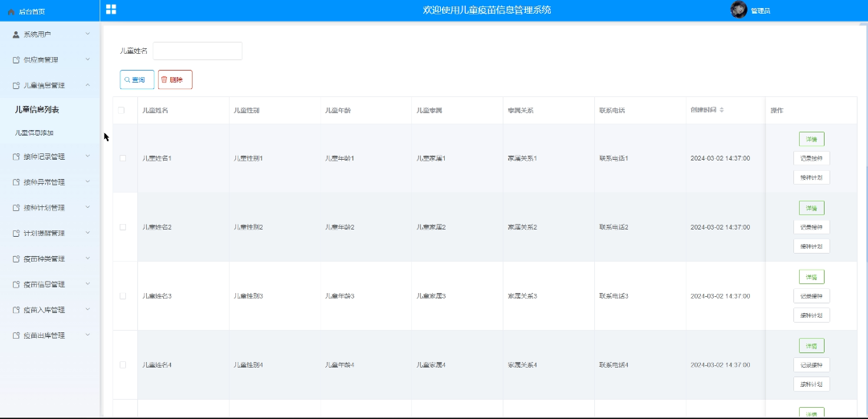Expand the 计划提醒管理 menu chevron
Screen dimensions: 868x419
click(88, 233)
